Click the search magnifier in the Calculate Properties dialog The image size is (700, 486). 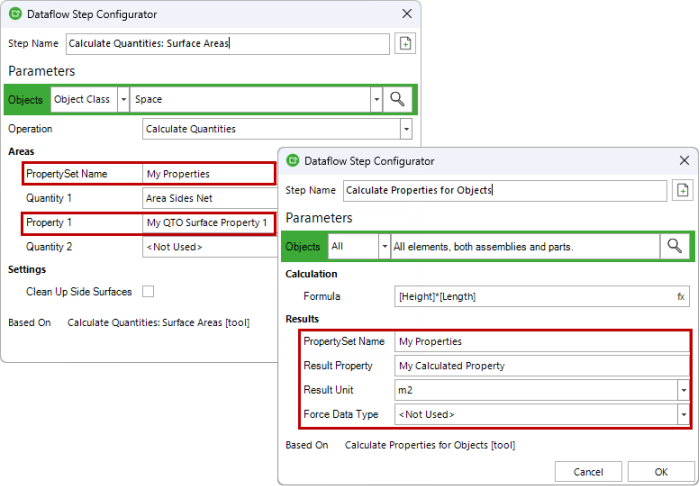(x=674, y=246)
